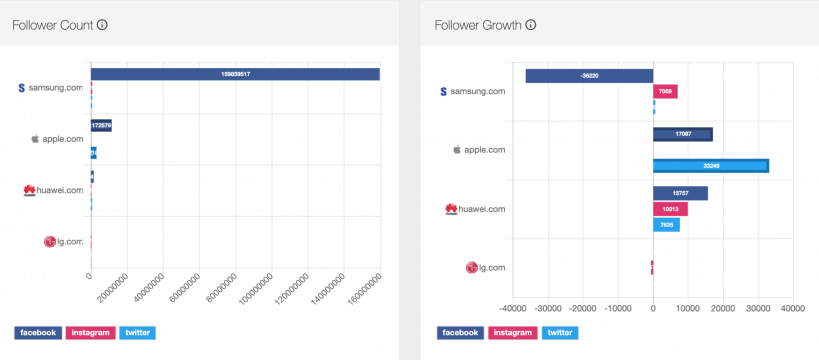Click Huawei instagram growth bar 10013

coord(670,209)
